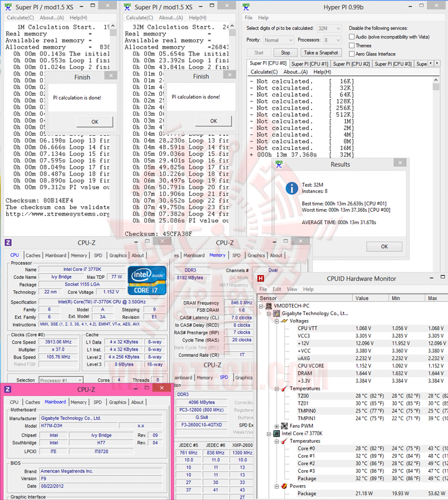Switch to Super PI [CPU #3] tab

393,64
